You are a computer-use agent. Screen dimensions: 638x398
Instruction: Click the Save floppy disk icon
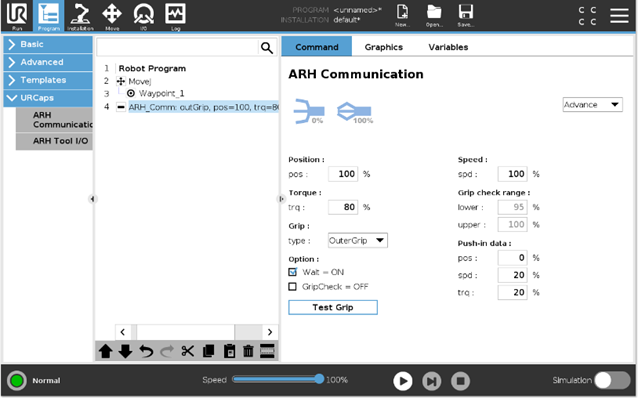click(465, 15)
